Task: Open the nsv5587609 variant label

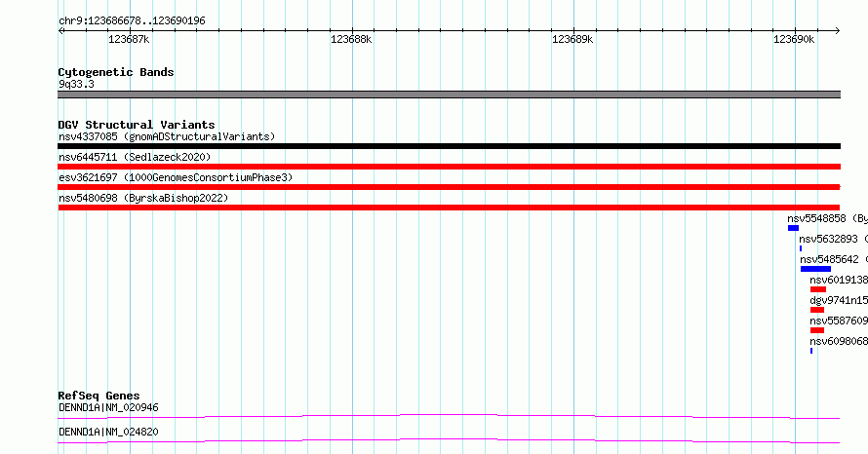Action: (839, 321)
